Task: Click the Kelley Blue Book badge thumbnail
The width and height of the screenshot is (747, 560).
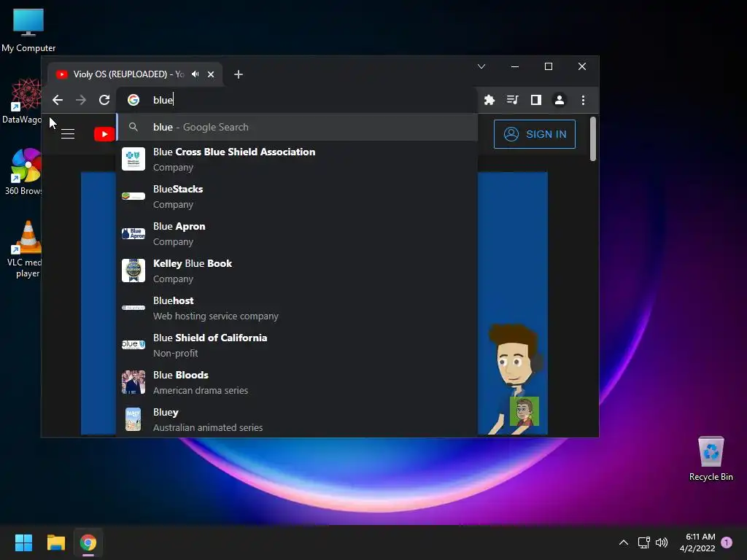Action: tap(133, 271)
